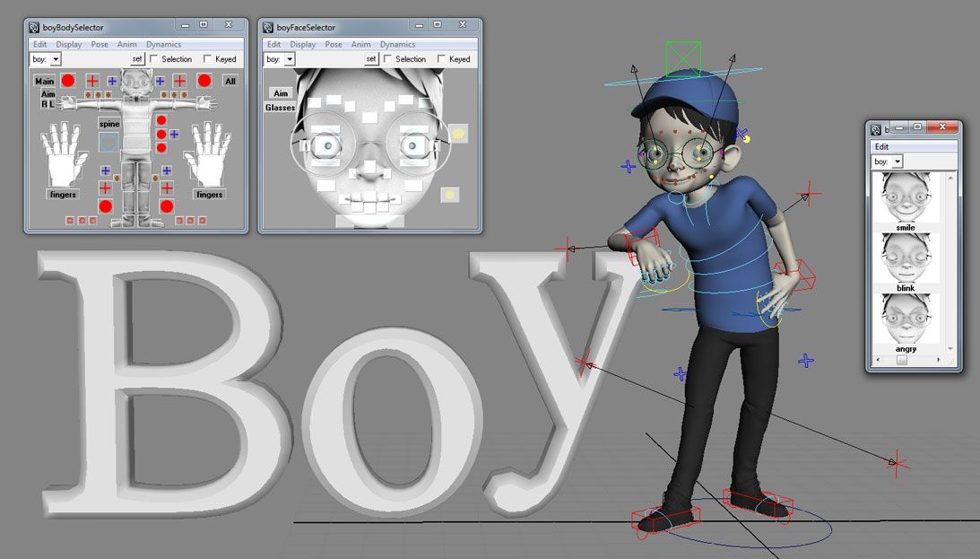Click the left hand picture above the left fingers button
The image size is (980, 559).
coord(63,154)
